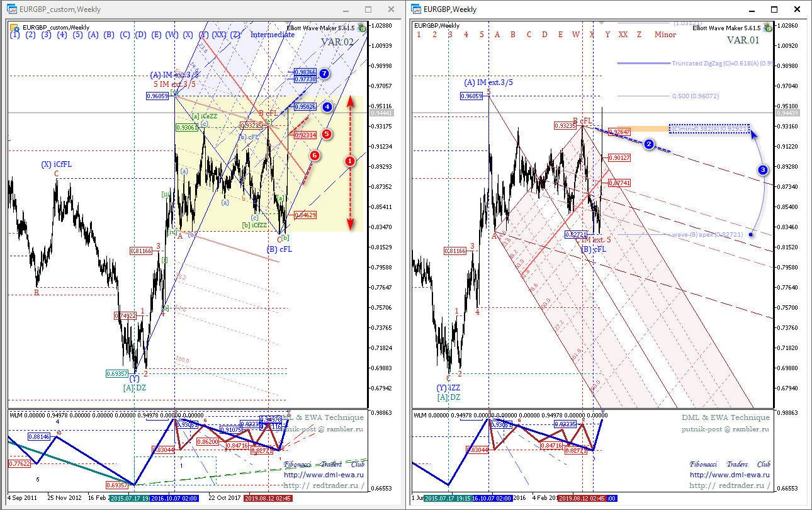Click price label 0.92647 in right chart
812x510 pixels.
click(x=619, y=132)
